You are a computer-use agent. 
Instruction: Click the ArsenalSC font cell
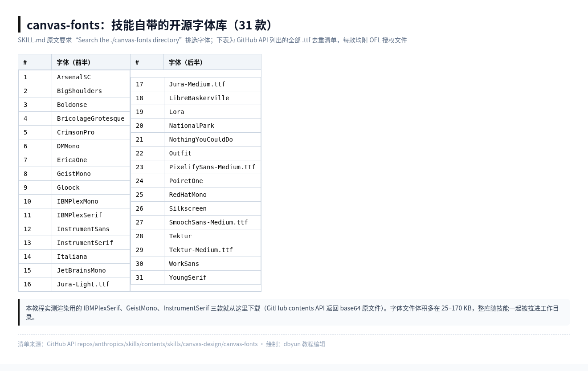point(91,77)
